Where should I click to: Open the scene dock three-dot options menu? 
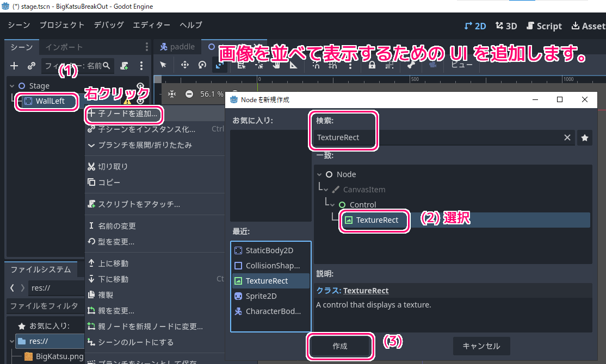coord(141,66)
